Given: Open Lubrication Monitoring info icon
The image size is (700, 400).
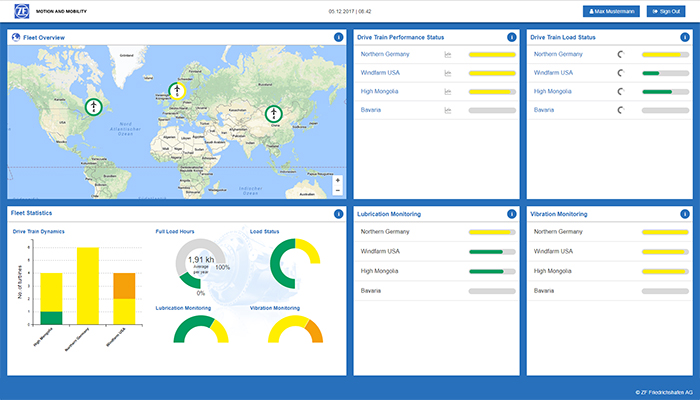Looking at the screenshot, I should tap(512, 214).
